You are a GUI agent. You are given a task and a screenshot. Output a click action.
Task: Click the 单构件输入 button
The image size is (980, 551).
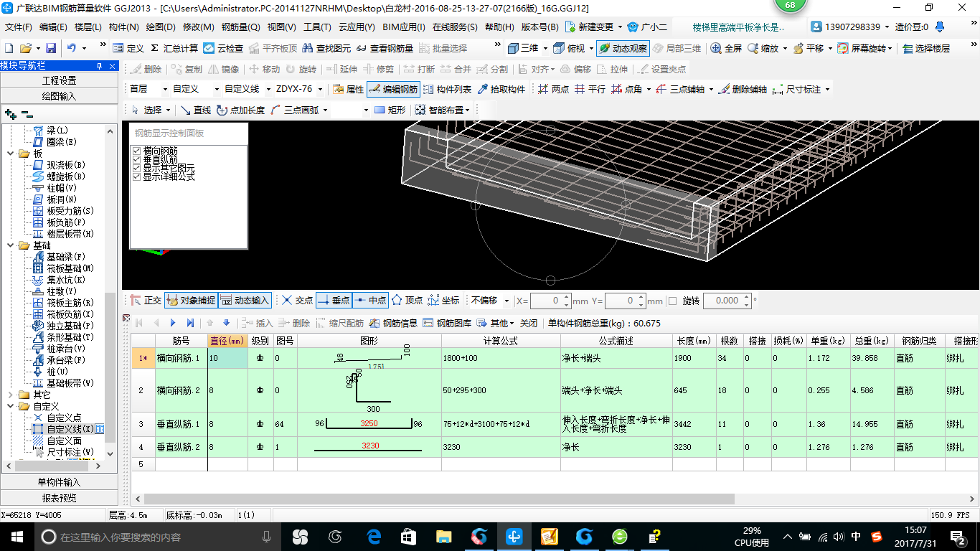pos(59,482)
